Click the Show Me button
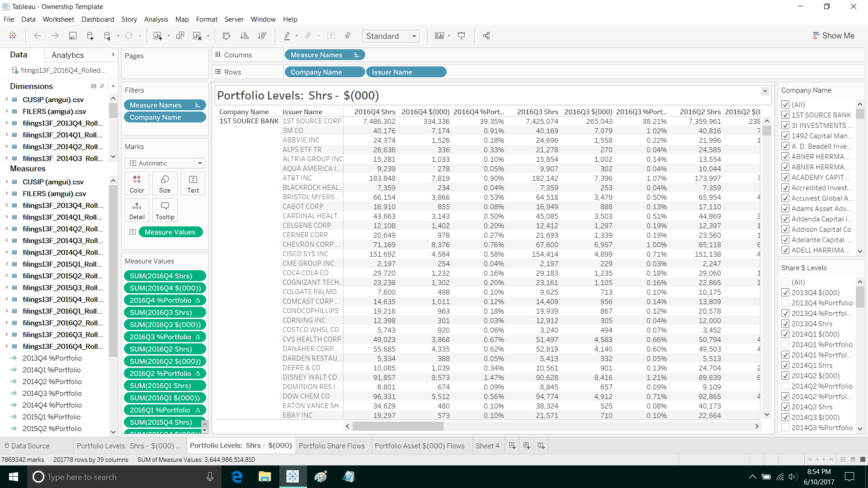Screen dimensions: 868x488 833,36
